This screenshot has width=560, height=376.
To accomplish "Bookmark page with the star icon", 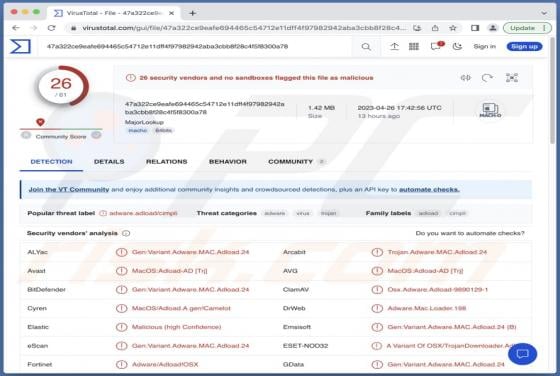I will point(453,28).
